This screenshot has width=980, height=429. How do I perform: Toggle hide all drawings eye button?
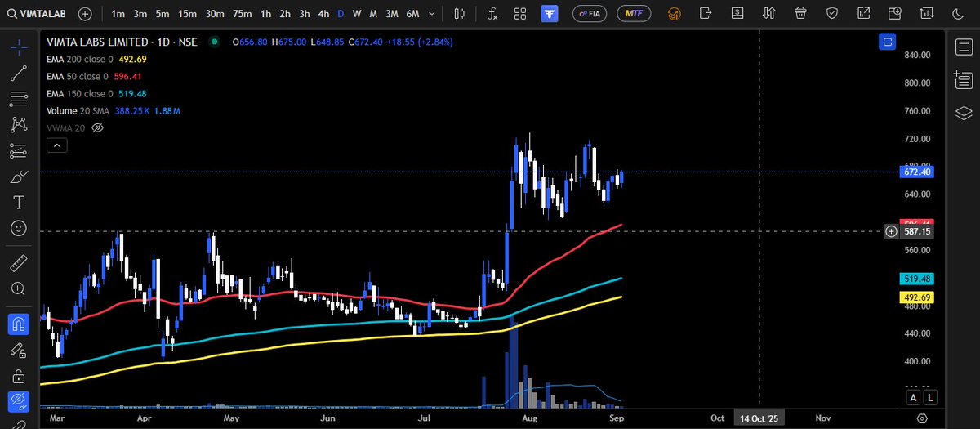(x=19, y=401)
